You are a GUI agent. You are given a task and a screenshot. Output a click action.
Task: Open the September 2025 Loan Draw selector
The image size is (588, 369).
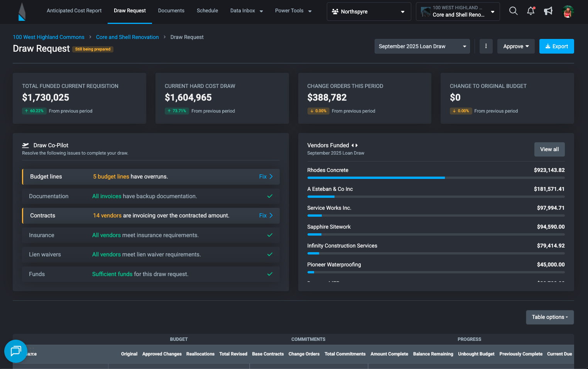(422, 46)
